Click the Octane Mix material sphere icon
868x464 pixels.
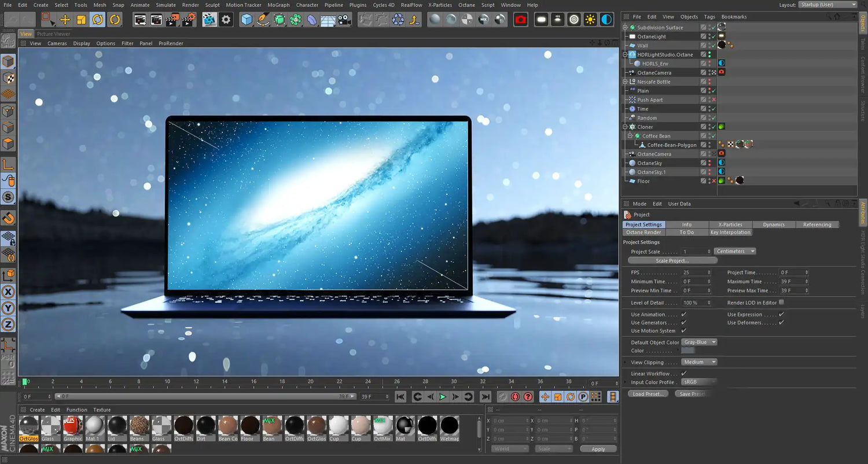pos(484,20)
